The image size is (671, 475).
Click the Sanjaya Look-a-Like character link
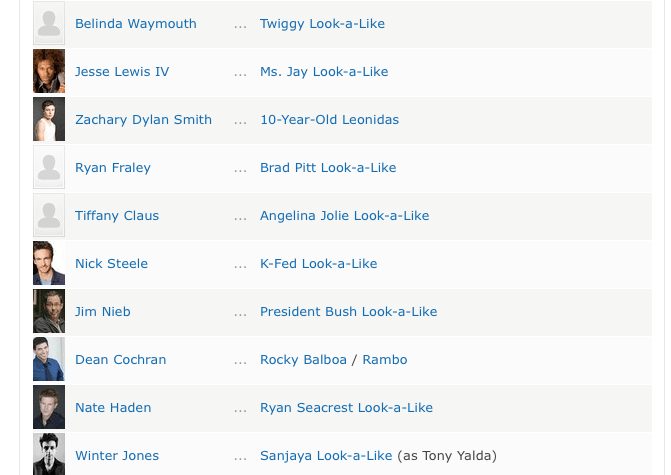coord(326,456)
